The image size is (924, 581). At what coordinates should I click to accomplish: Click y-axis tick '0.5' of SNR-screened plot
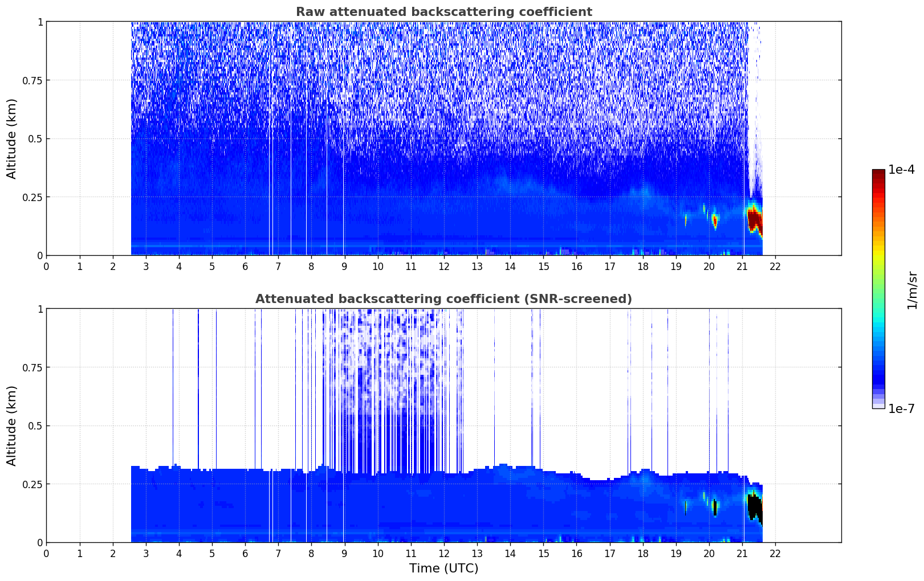(36, 425)
